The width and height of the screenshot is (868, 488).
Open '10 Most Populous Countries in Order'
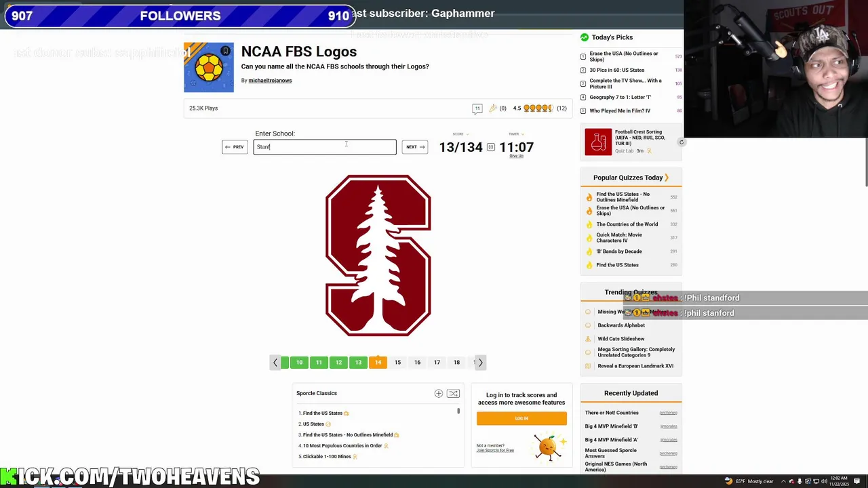click(342, 446)
